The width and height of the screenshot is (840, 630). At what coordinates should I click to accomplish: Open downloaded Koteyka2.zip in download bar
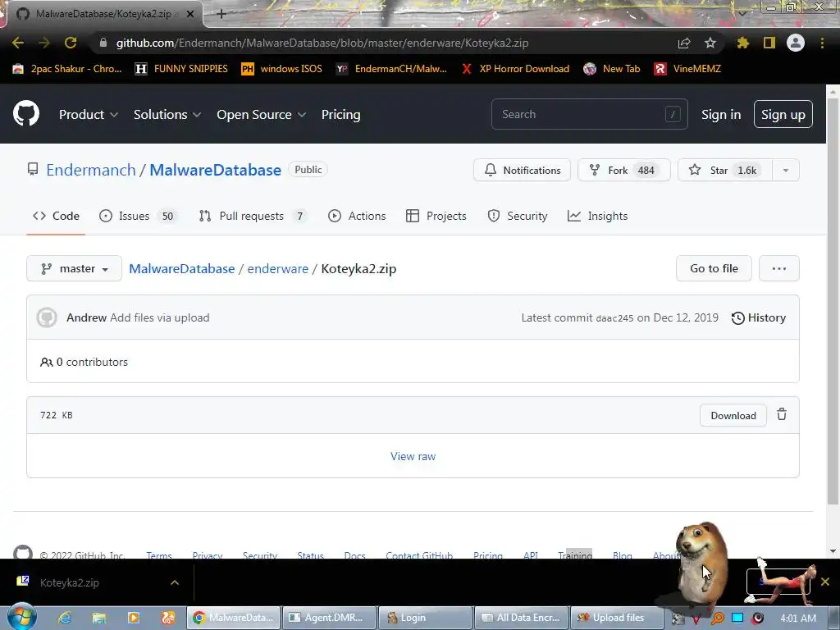pos(69,582)
